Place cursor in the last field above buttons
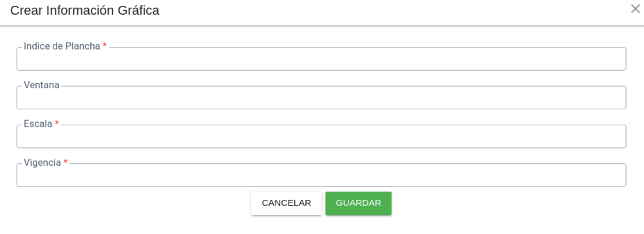Viewport: 644px width, 234px height. tap(321, 175)
